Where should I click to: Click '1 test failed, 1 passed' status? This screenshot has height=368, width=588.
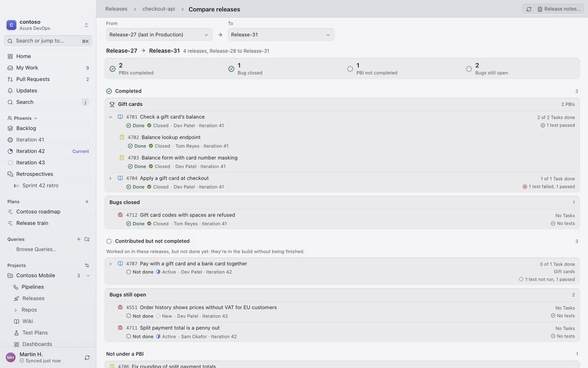tap(548, 187)
